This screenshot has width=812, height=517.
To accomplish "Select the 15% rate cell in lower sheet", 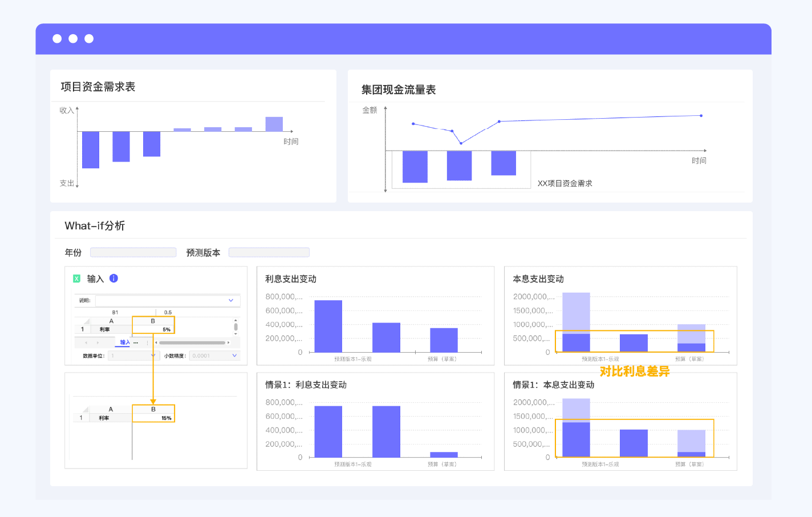I will pyautogui.click(x=153, y=418).
